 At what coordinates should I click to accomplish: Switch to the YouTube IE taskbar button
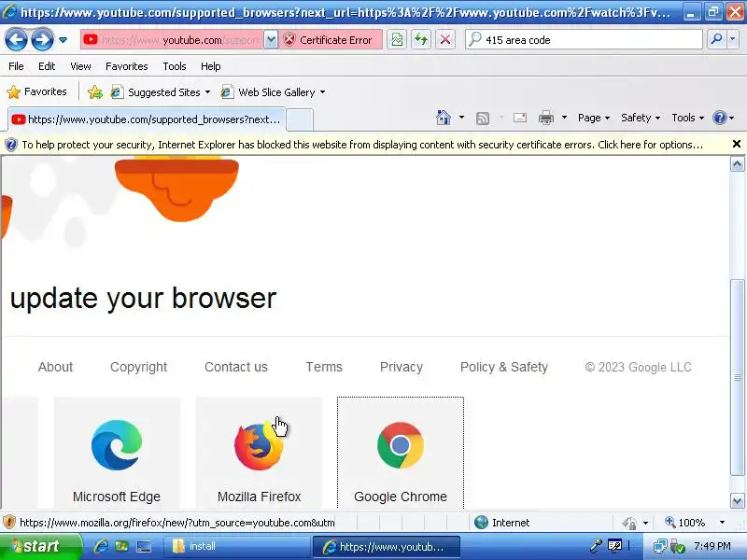coord(386,546)
